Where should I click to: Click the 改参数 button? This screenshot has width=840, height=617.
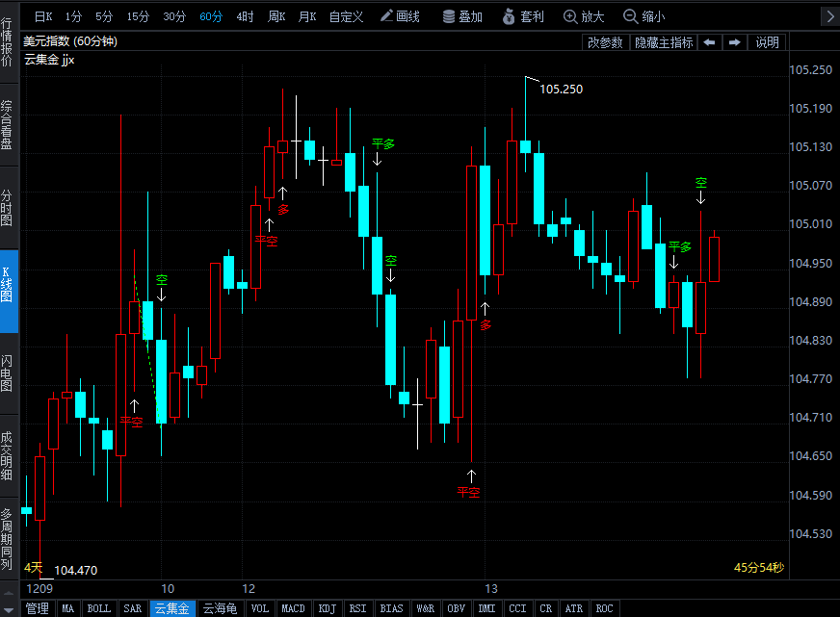(605, 42)
